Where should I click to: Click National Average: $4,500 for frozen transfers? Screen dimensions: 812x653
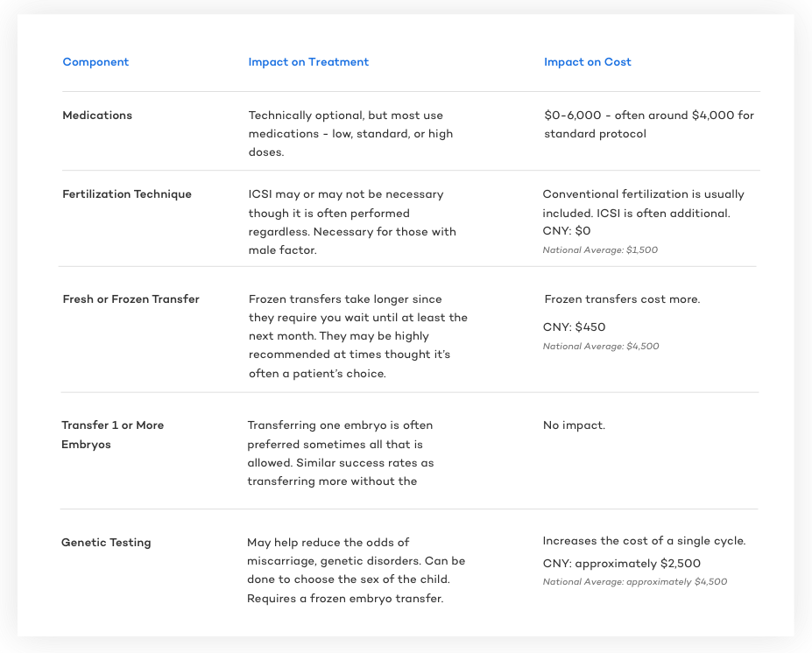click(x=601, y=346)
